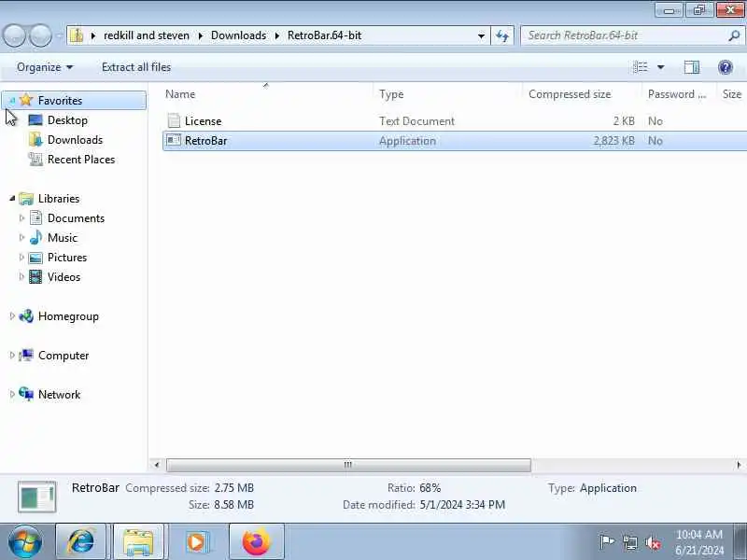Click the License text file icon

click(x=174, y=121)
